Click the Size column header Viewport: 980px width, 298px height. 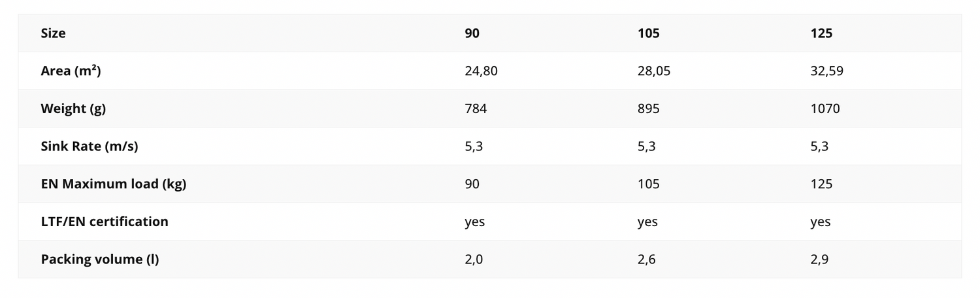[53, 33]
